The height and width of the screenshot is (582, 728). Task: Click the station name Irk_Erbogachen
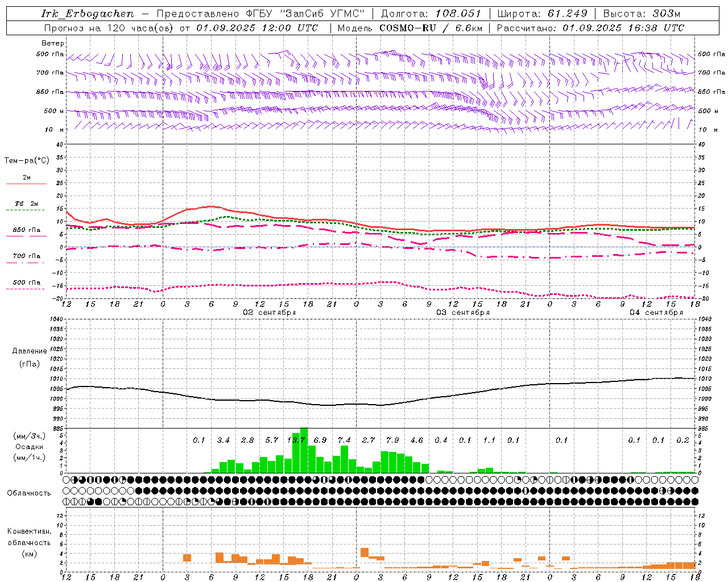tap(88, 14)
